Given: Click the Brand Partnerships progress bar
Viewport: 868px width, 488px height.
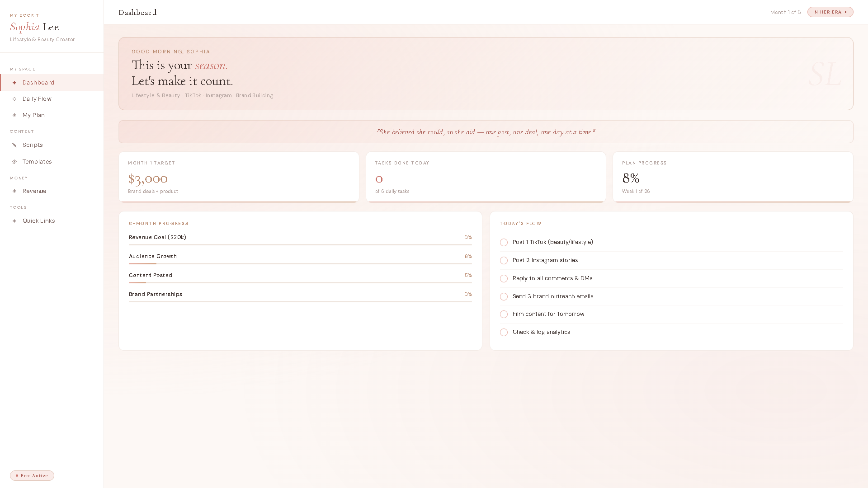Looking at the screenshot, I should 300,301.
